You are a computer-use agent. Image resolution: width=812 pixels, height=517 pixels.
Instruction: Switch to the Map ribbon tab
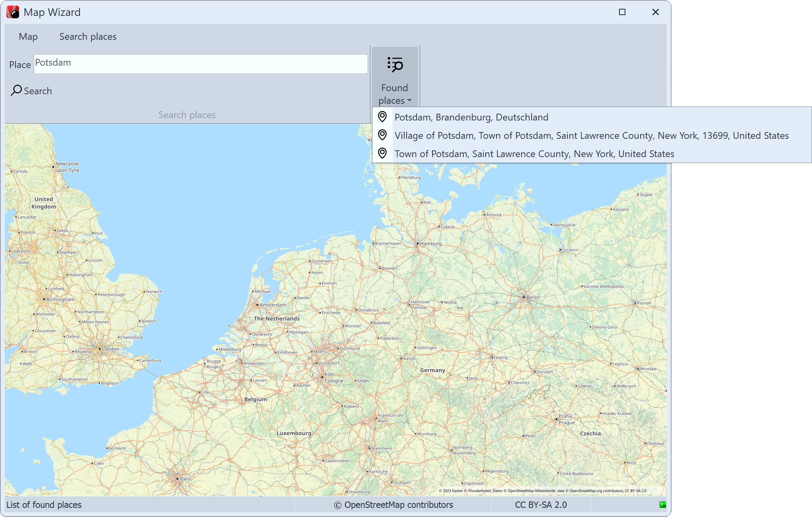pos(28,36)
